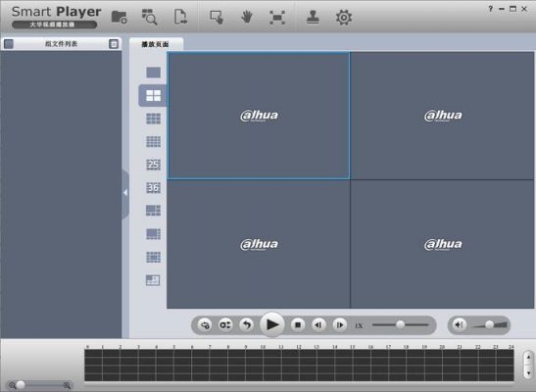This screenshot has width=536, height=392.
Task: Open settings gear icon
Action: coord(344,18)
